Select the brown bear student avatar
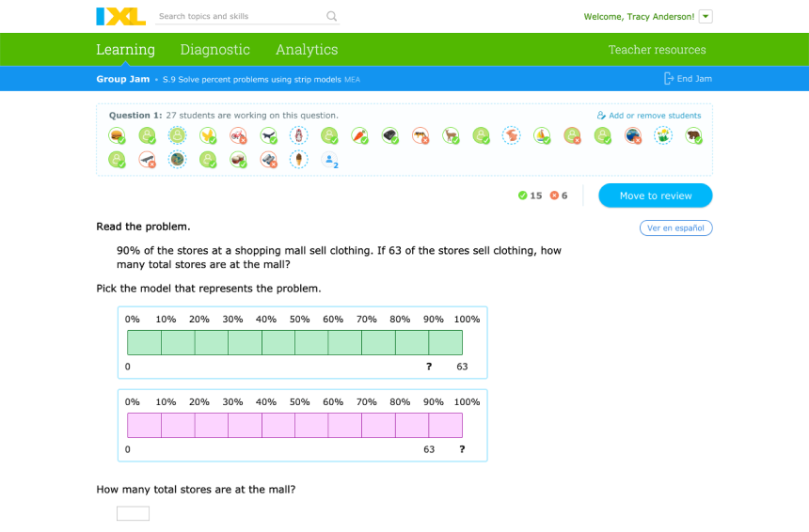This screenshot has height=532, width=809. 693,135
